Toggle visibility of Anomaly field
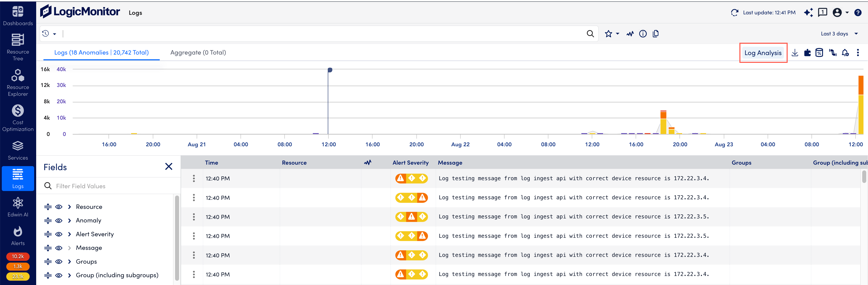 coord(59,221)
